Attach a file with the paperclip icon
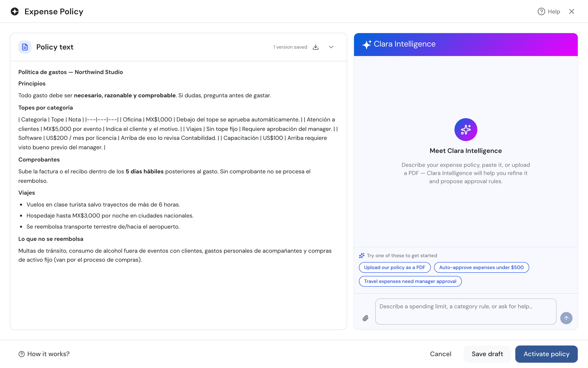588x368 pixels. pyautogui.click(x=365, y=318)
